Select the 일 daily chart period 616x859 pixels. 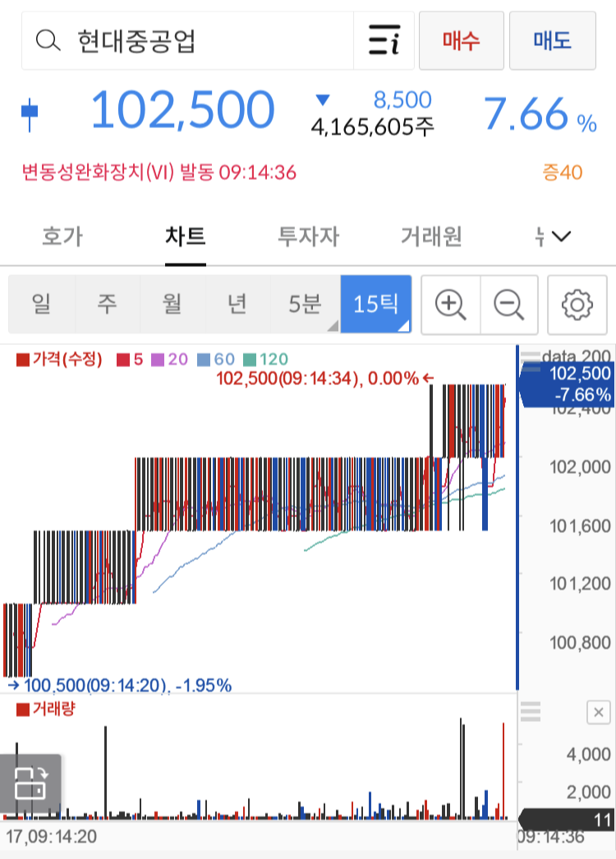(42, 304)
